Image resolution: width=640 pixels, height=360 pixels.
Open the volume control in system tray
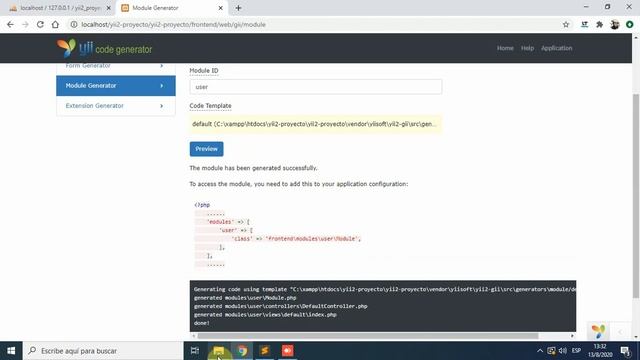tap(562, 351)
